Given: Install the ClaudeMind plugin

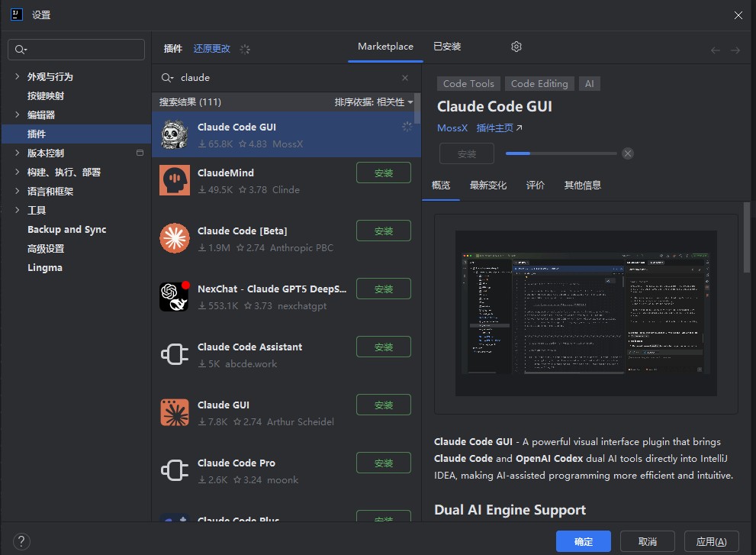Looking at the screenshot, I should coord(383,173).
